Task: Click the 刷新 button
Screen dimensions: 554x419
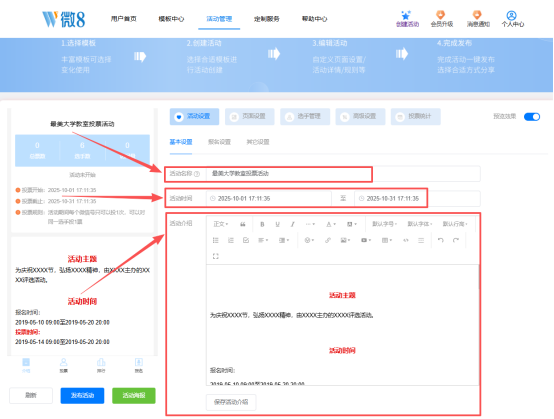Action: coord(31,395)
